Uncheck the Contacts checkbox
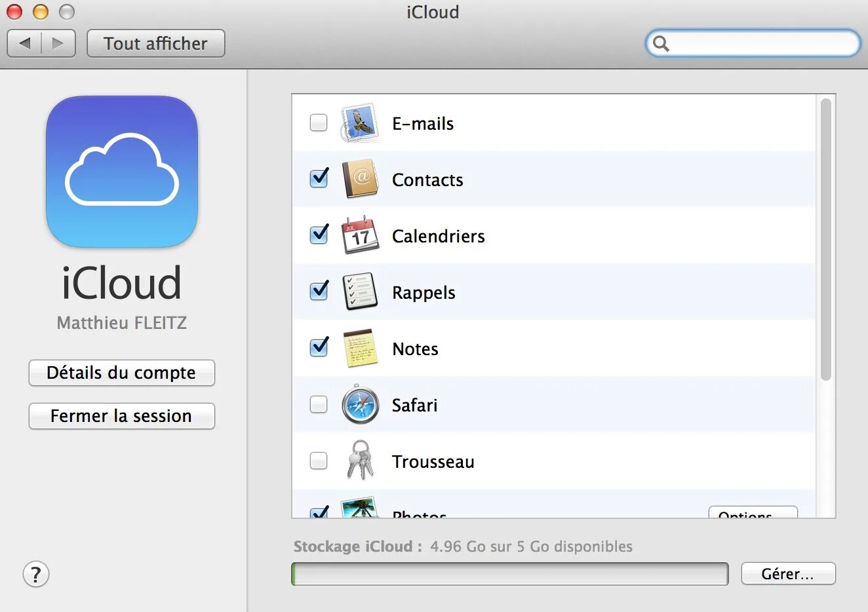This screenshot has width=868, height=612. point(319,178)
